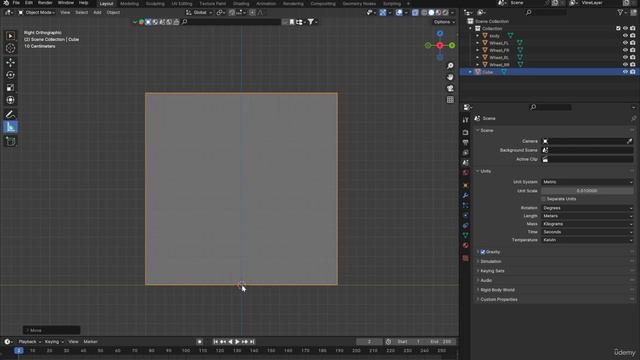Viewport: 640px width, 360px height.
Task: Open the viewport Add menu
Action: click(97, 13)
